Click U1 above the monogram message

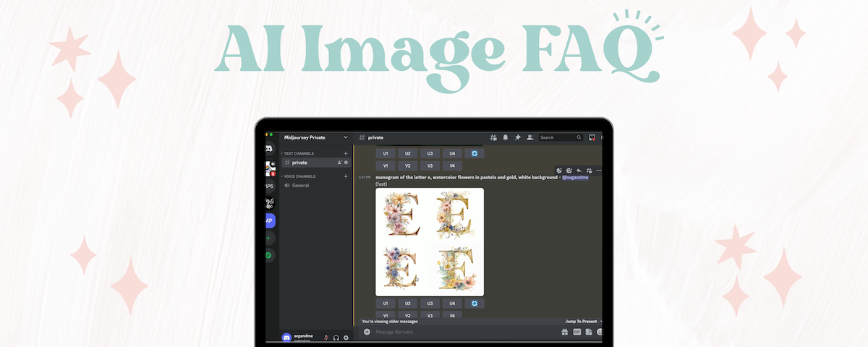(386, 153)
